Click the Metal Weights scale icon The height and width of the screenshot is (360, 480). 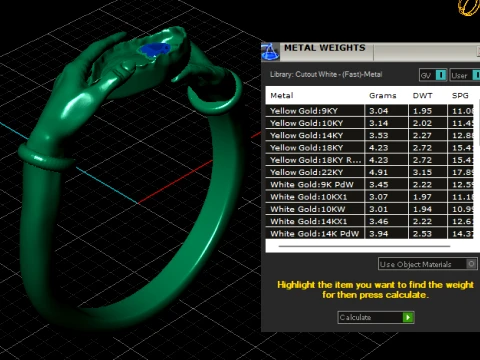coord(270,52)
